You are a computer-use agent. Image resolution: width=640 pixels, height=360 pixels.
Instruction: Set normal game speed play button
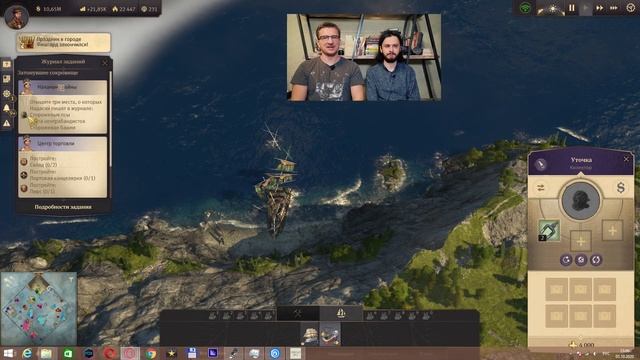pyautogui.click(x=586, y=8)
